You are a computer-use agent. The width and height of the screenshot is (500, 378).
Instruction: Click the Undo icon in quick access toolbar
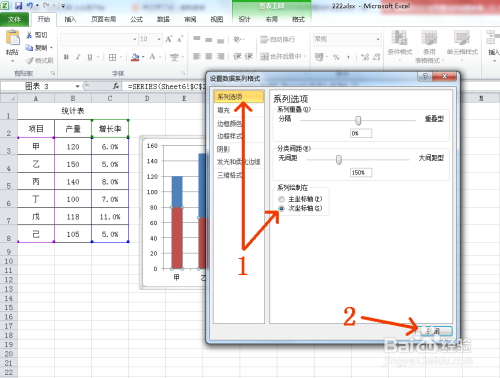pyautogui.click(x=30, y=5)
